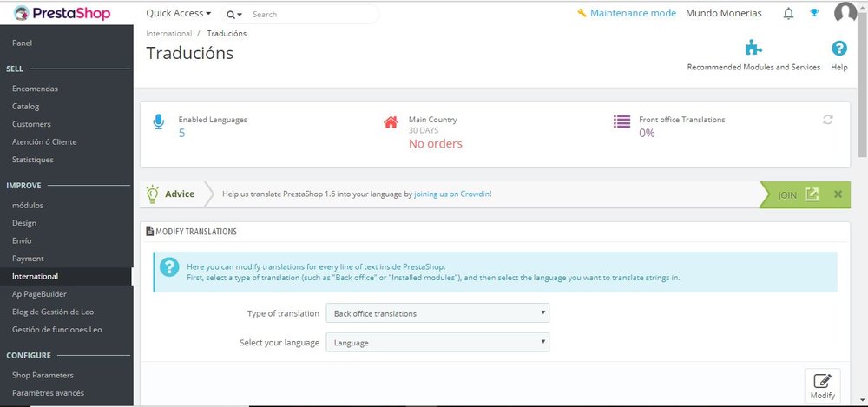The width and height of the screenshot is (868, 407).
Task: Click the search magnifier dropdown
Action: point(234,15)
